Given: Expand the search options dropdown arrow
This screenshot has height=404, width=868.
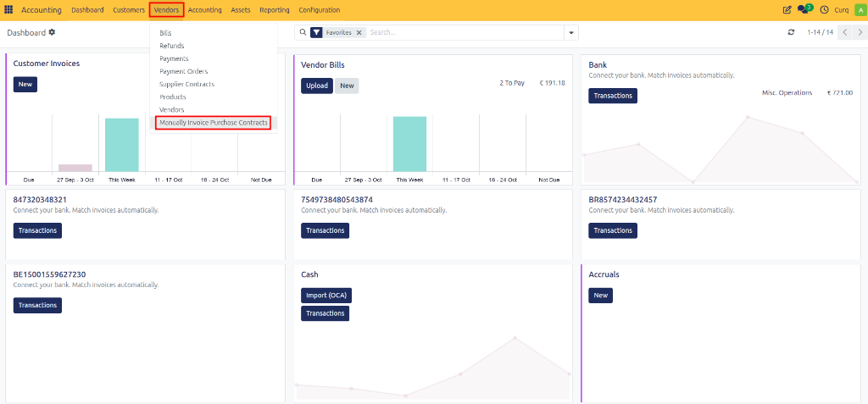Looking at the screenshot, I should pyautogui.click(x=571, y=33).
